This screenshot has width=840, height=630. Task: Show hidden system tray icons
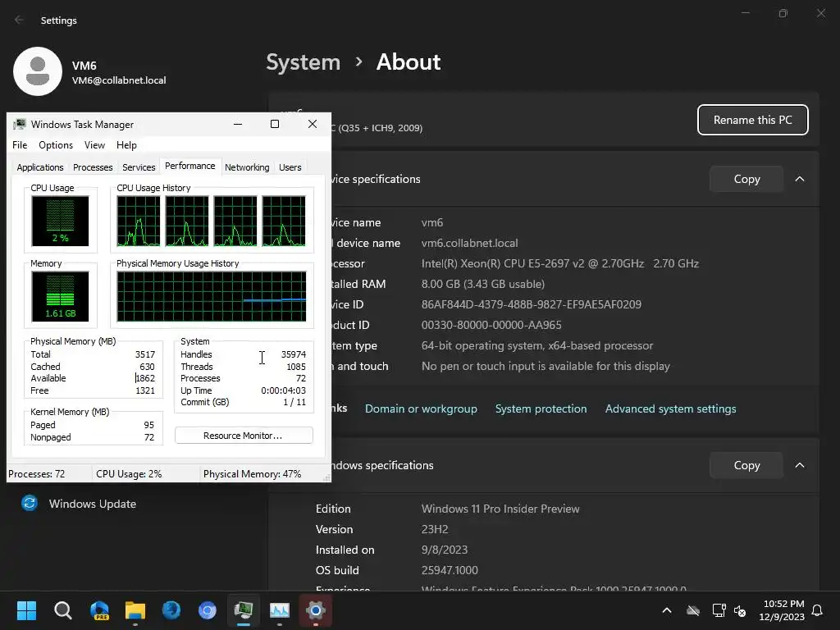(x=667, y=610)
